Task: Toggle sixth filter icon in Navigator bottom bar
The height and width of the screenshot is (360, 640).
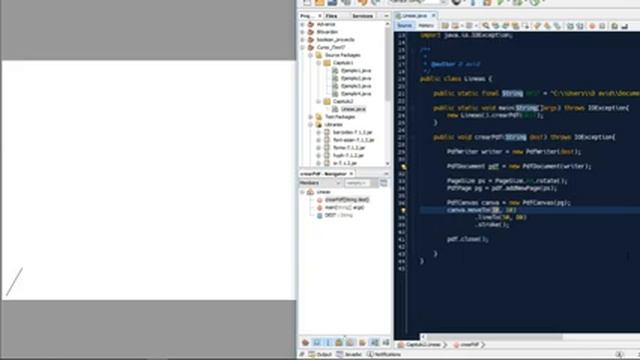Action: tap(362, 342)
